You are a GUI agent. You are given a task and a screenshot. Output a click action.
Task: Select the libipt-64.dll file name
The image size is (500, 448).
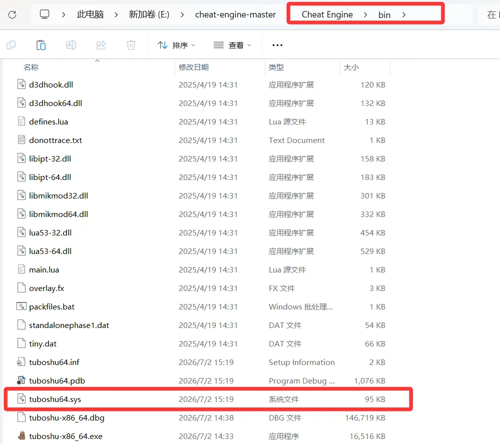point(50,177)
